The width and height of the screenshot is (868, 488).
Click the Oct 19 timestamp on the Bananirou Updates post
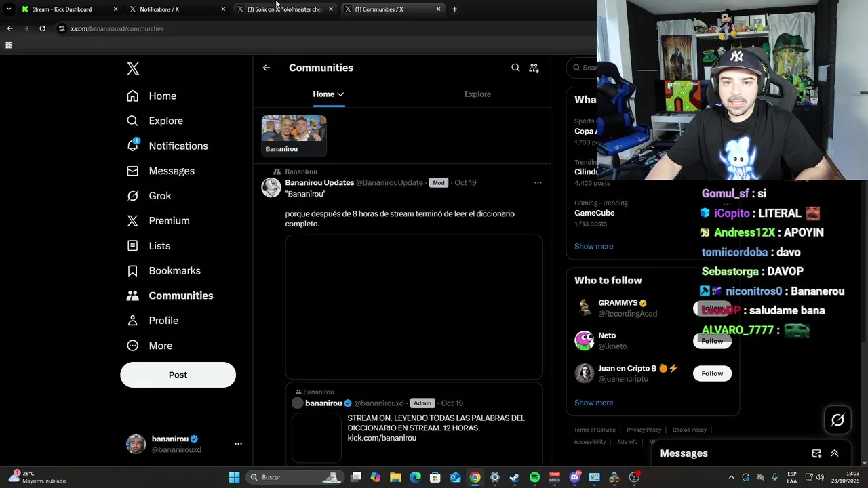click(465, 183)
